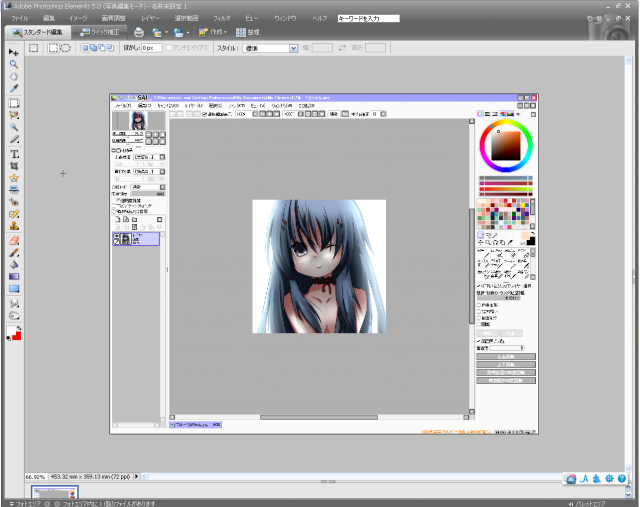Swap foreground and background colors
The image size is (640, 507).
(x=18, y=328)
